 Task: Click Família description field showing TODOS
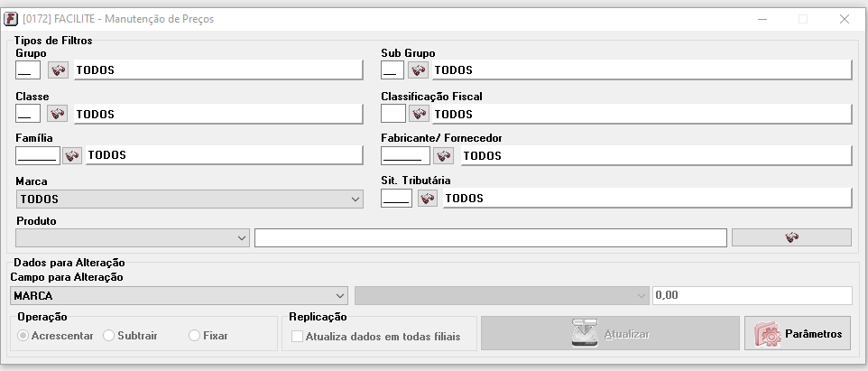click(224, 155)
